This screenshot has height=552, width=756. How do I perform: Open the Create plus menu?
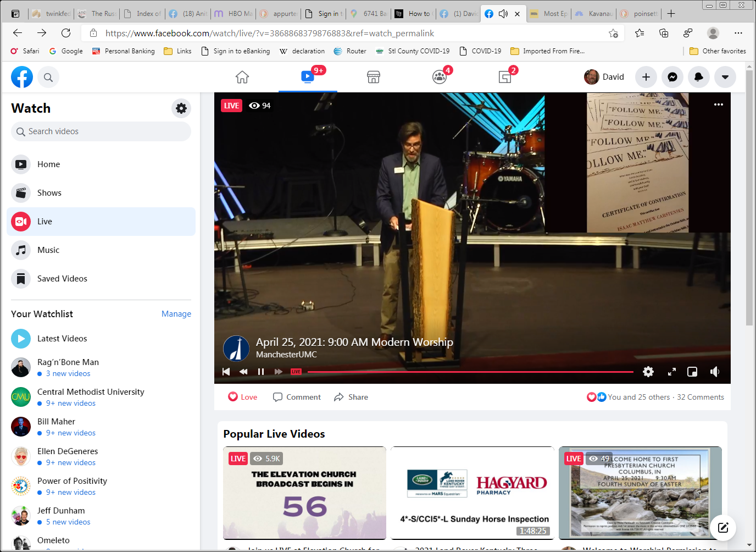[x=646, y=77]
